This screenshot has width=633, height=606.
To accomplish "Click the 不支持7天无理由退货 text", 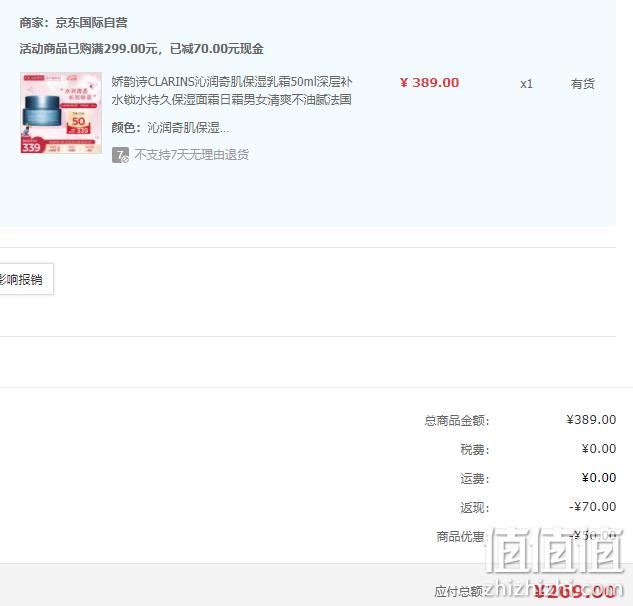I will 191,155.
